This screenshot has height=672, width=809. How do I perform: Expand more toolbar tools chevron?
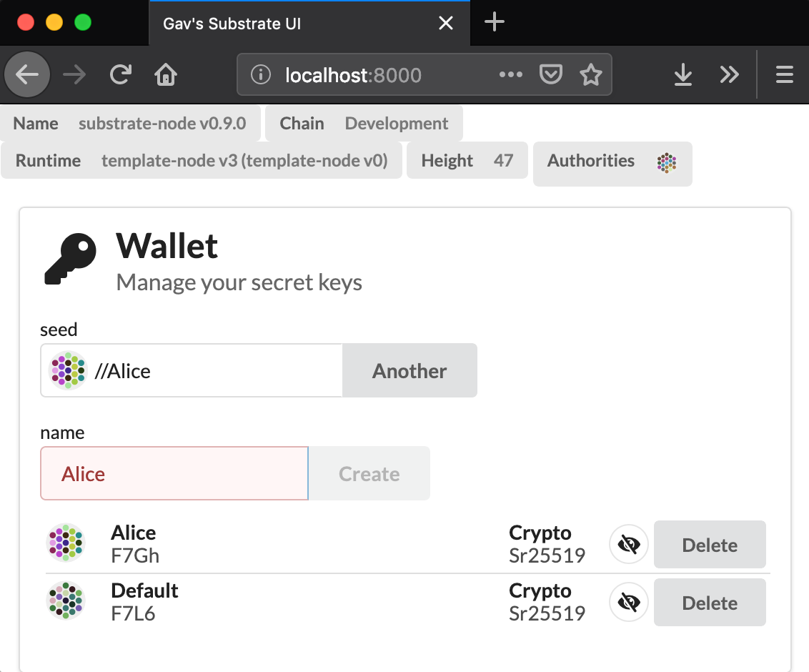pyautogui.click(x=729, y=75)
